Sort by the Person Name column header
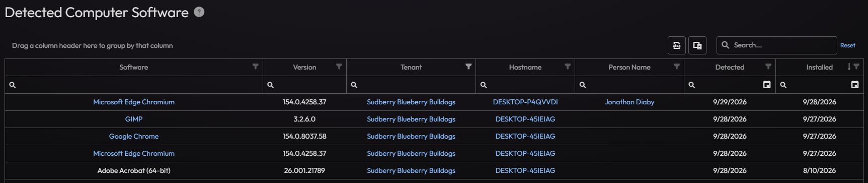868x183 pixels. tap(629, 67)
